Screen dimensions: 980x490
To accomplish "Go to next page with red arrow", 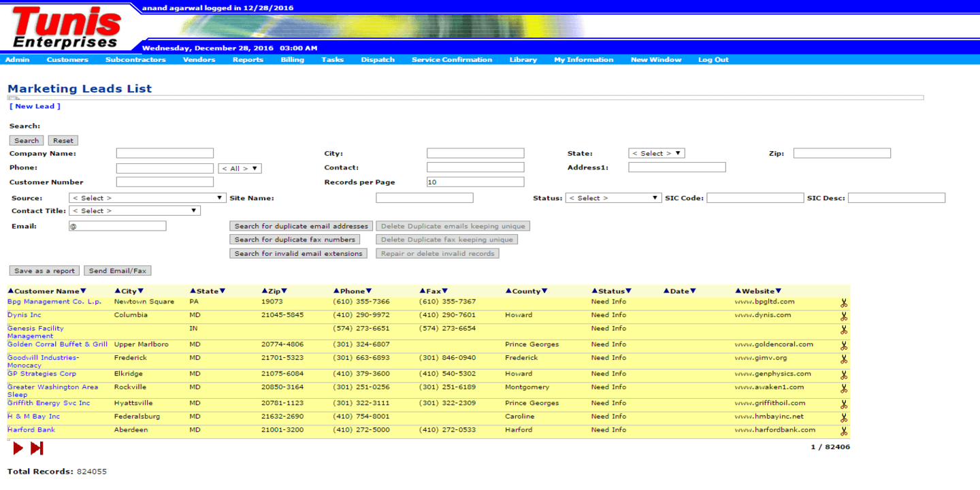I will coord(18,448).
